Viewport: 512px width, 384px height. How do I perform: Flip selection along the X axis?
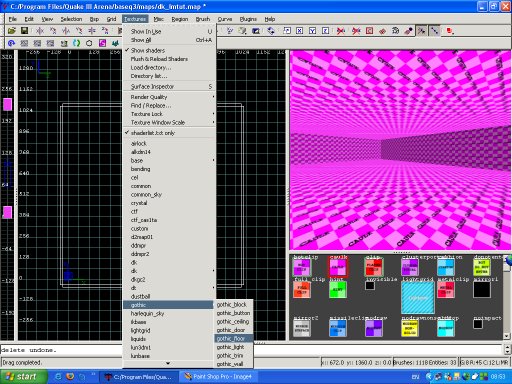(40, 31)
